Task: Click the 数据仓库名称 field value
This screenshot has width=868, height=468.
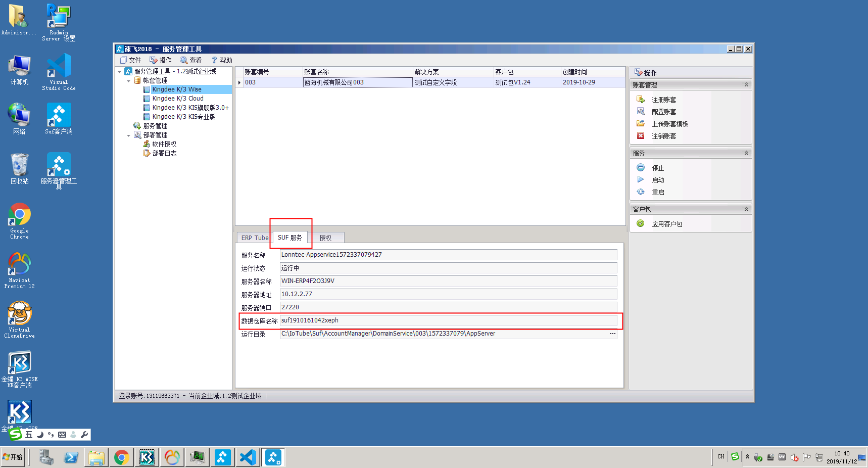Action: coord(448,320)
